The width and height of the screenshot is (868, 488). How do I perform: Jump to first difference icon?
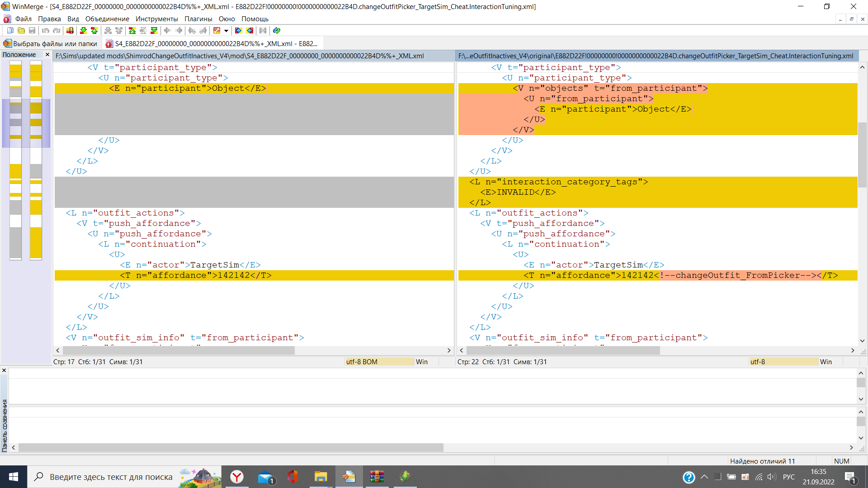pos(132,31)
